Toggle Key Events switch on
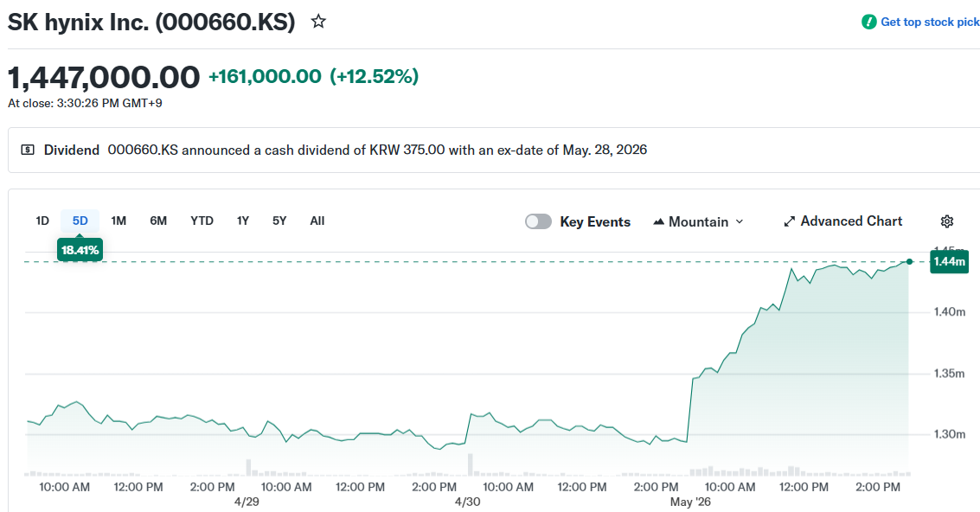The width and height of the screenshot is (980, 512). 538,221
